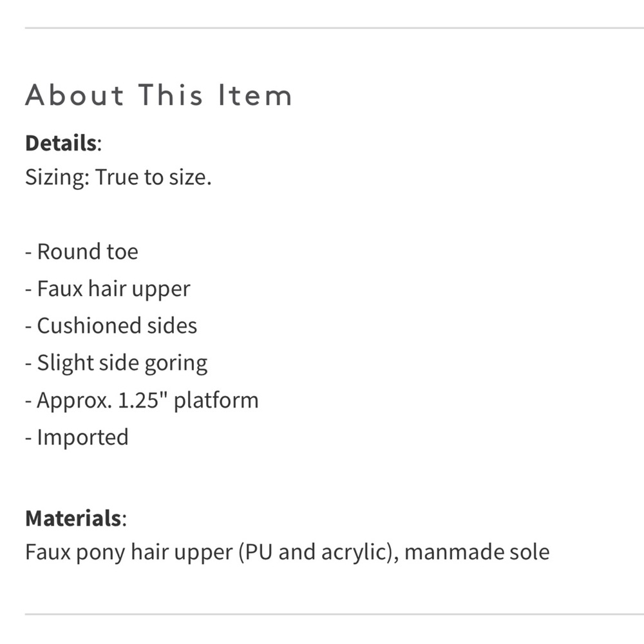
Task: Click the bold 'Materials' label
Action: 73,518
